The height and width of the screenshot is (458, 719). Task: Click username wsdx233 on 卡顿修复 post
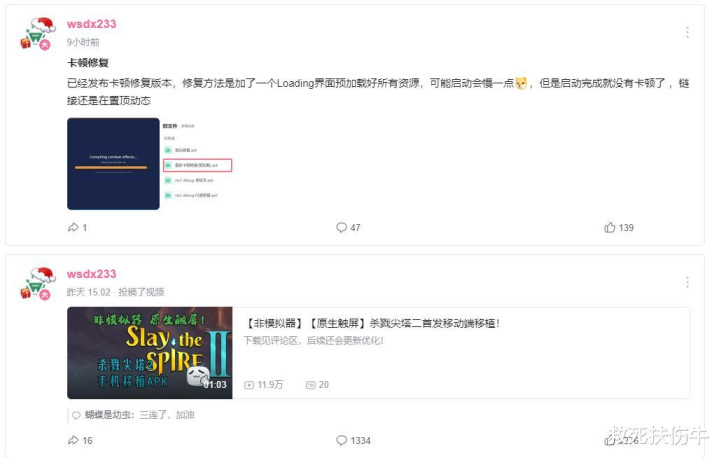click(x=91, y=24)
